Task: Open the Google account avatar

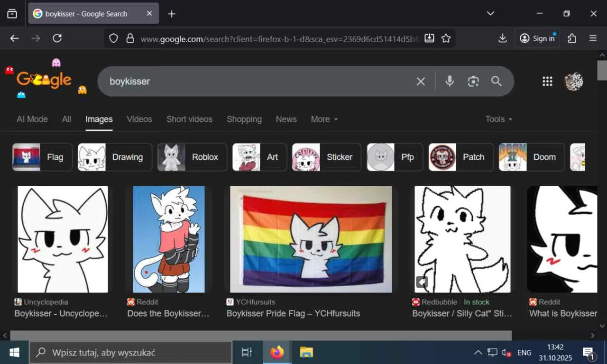Action: (x=574, y=82)
